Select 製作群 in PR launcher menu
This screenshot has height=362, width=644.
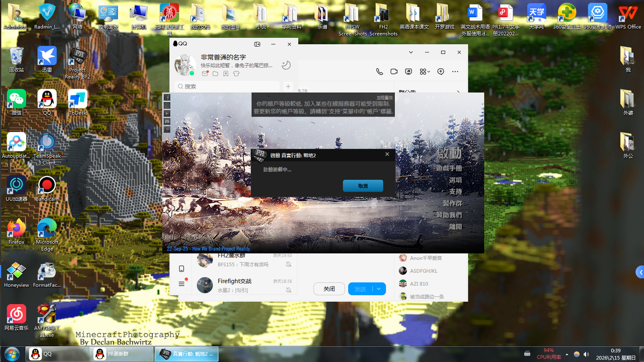click(452, 203)
